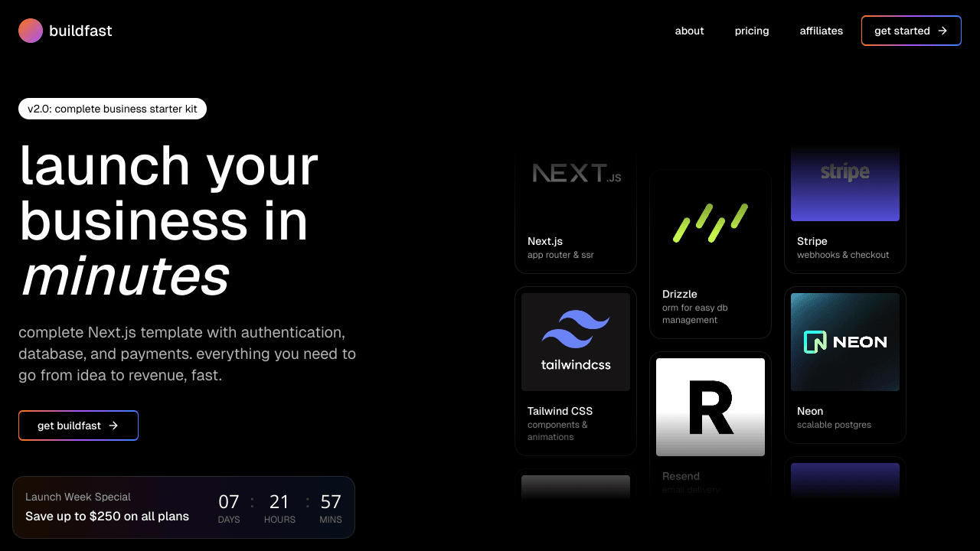Viewport: 980px width, 551px height.
Task: Click the buildfast brand name text
Action: (80, 31)
